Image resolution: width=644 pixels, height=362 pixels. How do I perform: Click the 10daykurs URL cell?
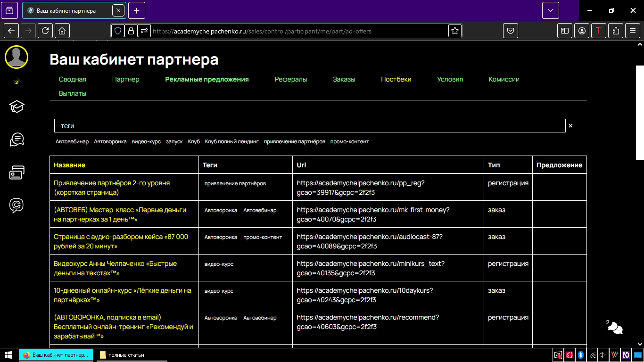click(x=365, y=295)
